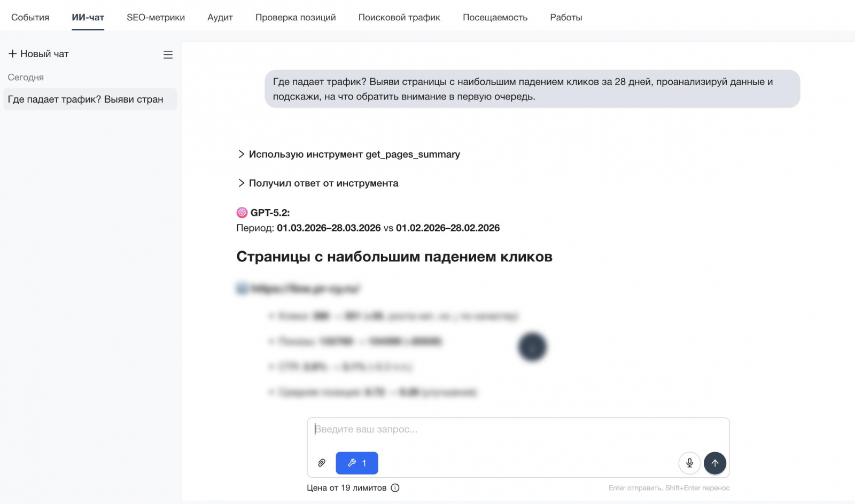855x504 pixels.
Task: Open the Проверка позиций tab
Action: point(296,17)
